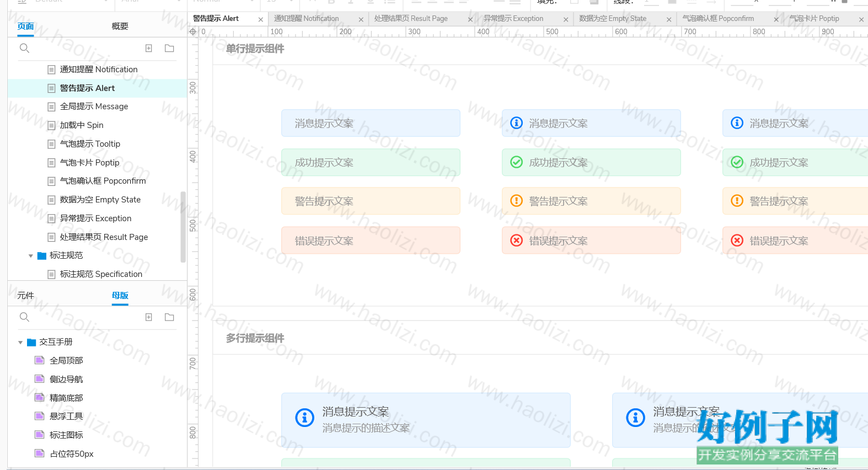Collapse the 交互手册 masters folder
Viewport: 868px width, 470px height.
[x=20, y=343]
